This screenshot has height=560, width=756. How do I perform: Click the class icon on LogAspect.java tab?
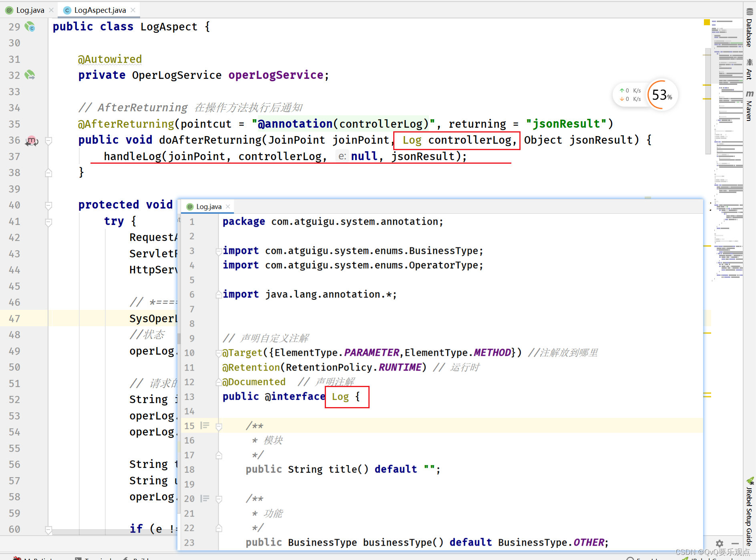(x=67, y=10)
